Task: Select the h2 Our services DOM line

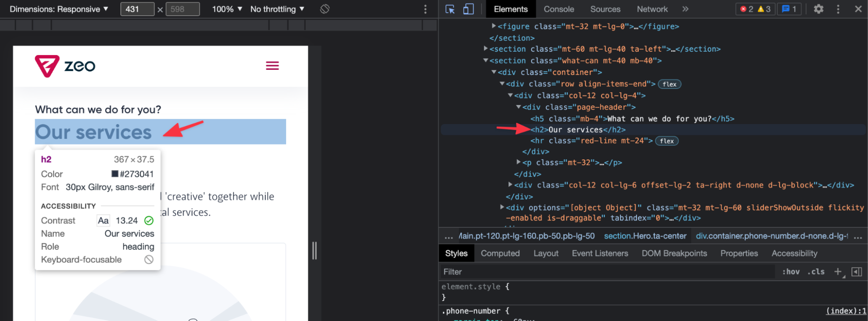Action: pos(578,130)
